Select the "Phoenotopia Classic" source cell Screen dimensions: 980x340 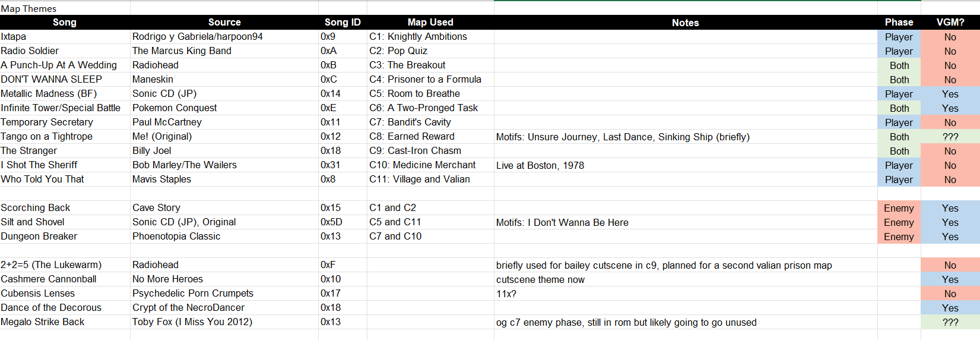(x=176, y=237)
